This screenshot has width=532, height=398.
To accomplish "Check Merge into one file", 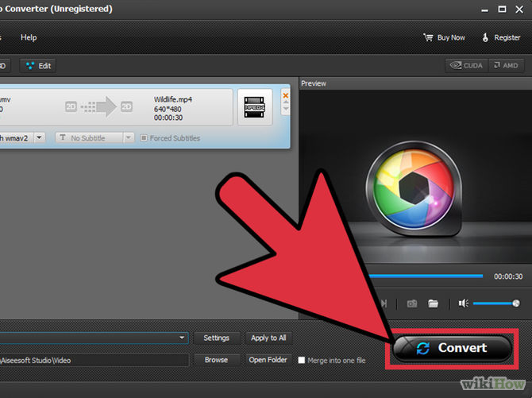I will pos(301,361).
